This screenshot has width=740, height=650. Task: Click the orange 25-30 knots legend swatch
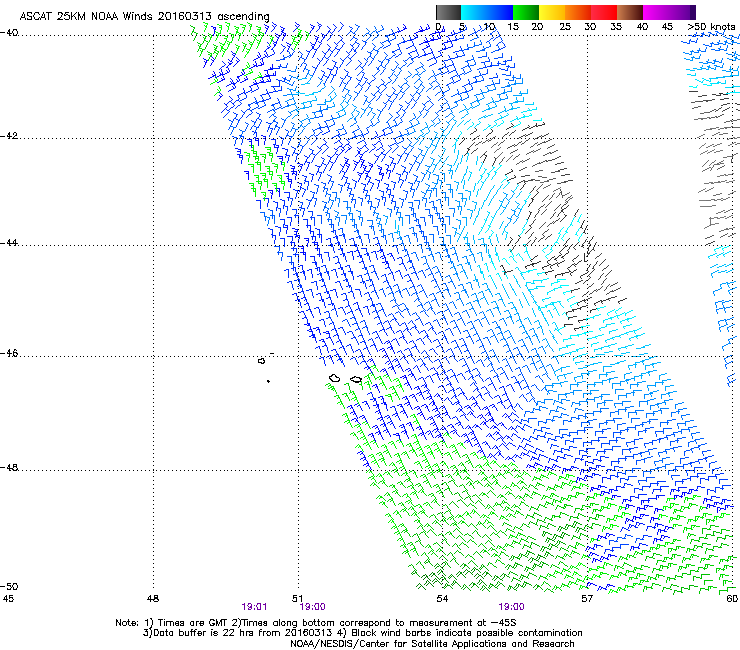[578, 12]
